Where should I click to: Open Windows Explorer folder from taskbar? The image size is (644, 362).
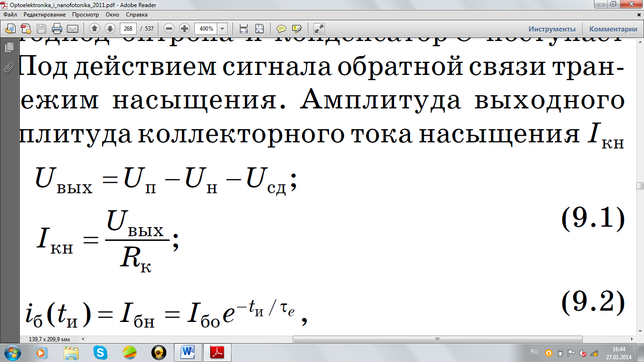pyautogui.click(x=71, y=352)
